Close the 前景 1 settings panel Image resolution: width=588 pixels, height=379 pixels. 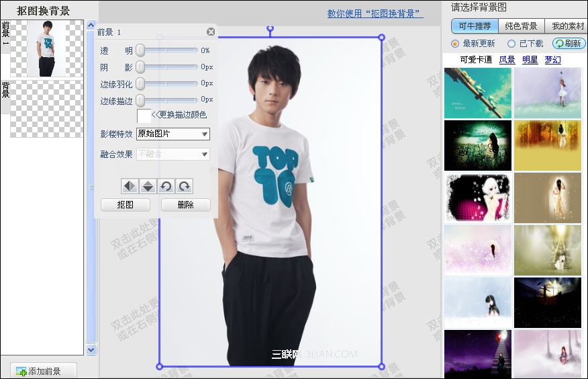tap(211, 32)
